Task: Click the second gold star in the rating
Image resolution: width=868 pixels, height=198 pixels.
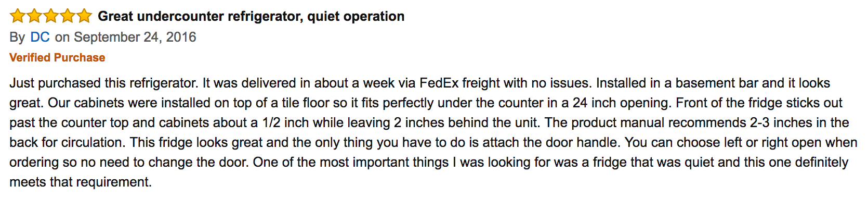Action: [34, 16]
